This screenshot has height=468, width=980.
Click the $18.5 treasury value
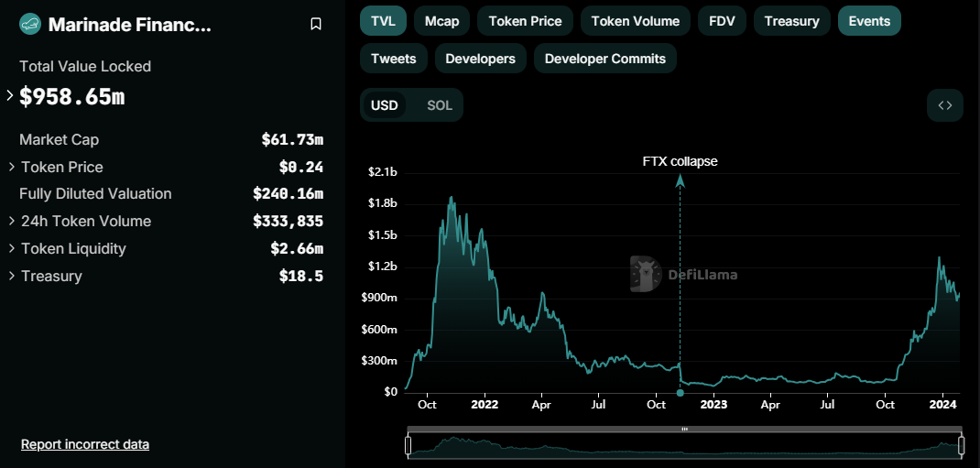(x=301, y=276)
